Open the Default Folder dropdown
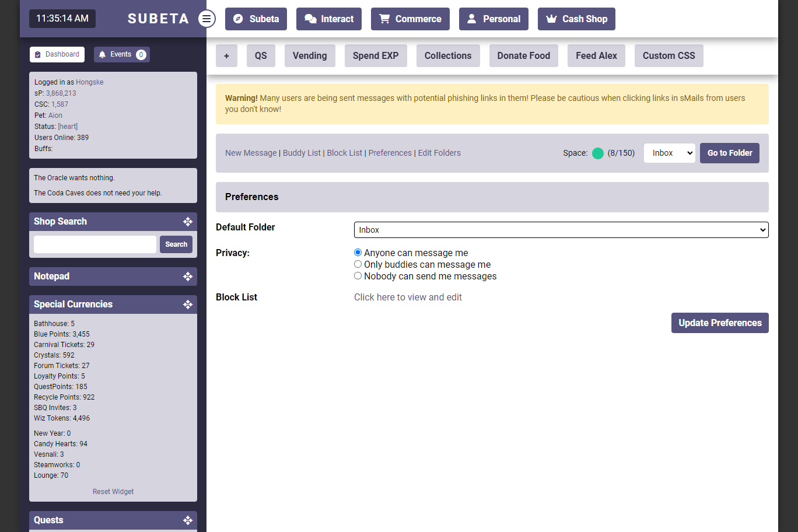This screenshot has width=798, height=532. pos(561,230)
